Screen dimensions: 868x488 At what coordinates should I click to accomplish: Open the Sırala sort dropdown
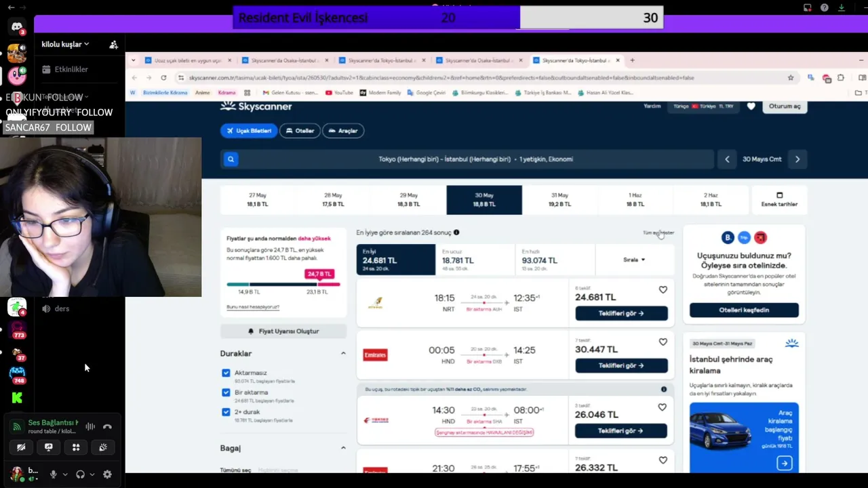[634, 260]
